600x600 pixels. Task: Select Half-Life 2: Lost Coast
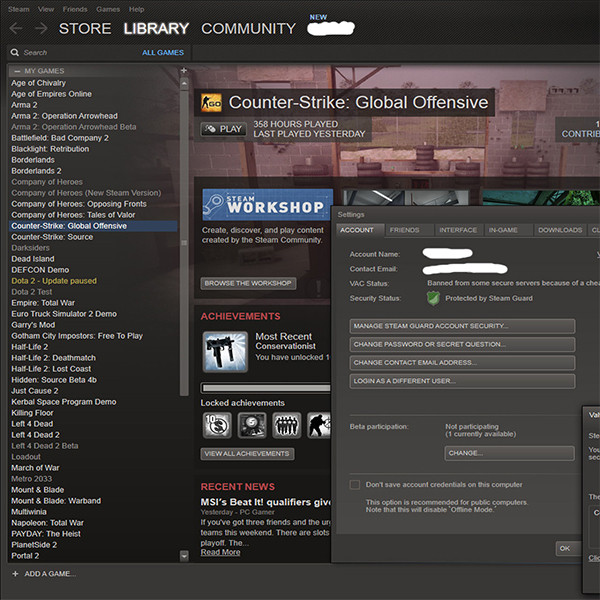(x=51, y=369)
